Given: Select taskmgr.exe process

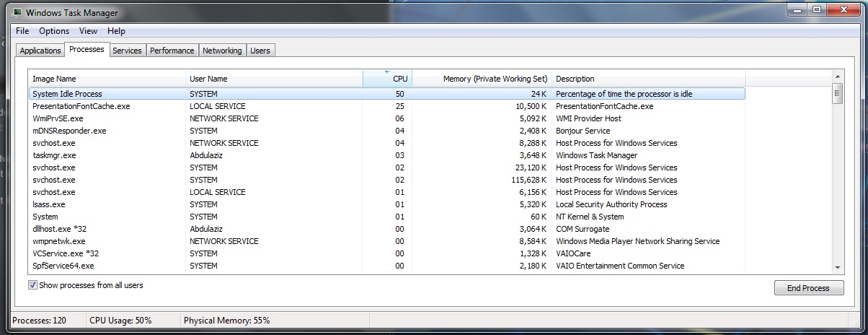Looking at the screenshot, I should (386, 155).
